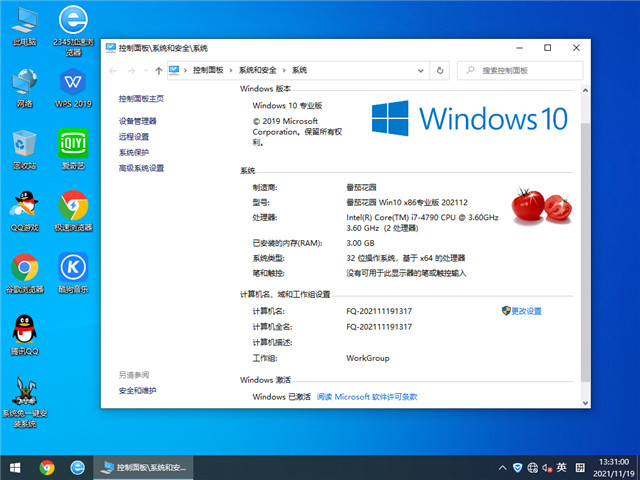Select the WorkGroup value text
Image resolution: width=640 pixels, height=480 pixels.
[368, 358]
